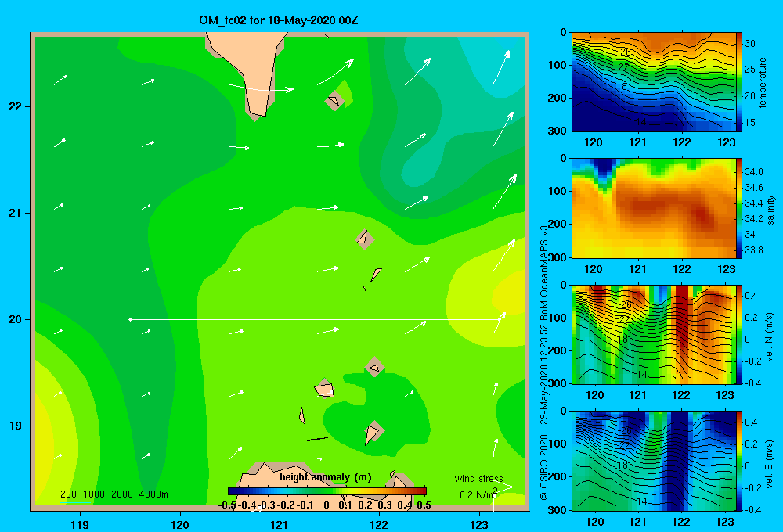Click the '4000m' depth contour legend entry
The width and height of the screenshot is (783, 532).
153,494
